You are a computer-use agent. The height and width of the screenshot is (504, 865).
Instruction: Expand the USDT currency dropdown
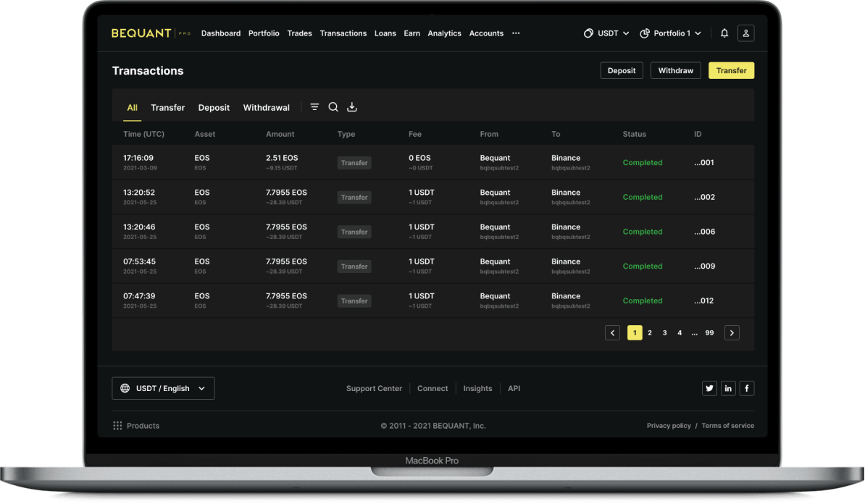(x=606, y=33)
